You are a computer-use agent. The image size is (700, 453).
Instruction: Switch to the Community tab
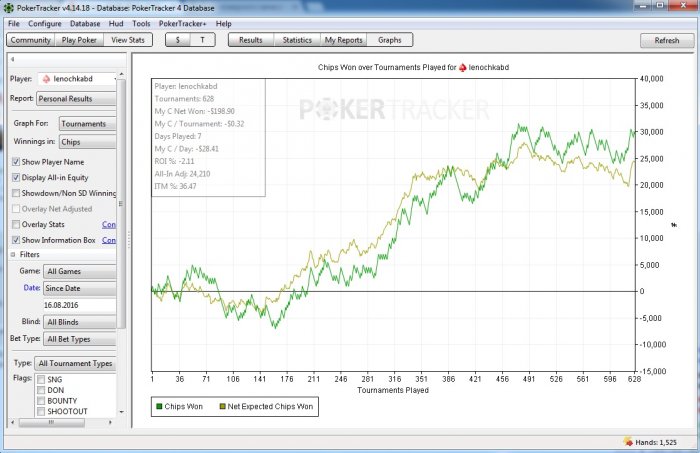(31, 40)
